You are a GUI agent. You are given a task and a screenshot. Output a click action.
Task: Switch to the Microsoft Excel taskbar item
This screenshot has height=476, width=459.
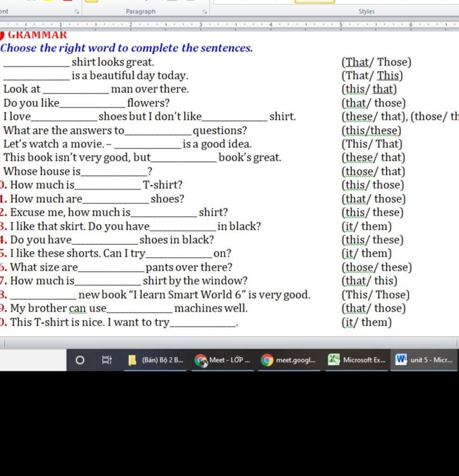point(356,360)
